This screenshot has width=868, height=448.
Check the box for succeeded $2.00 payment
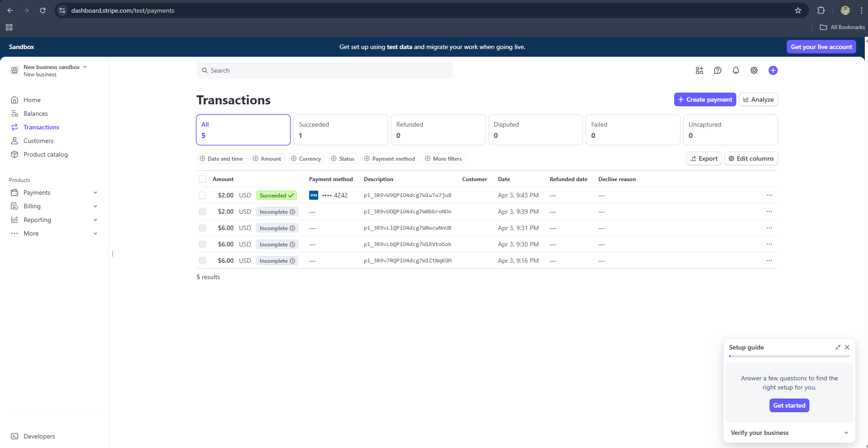coord(202,195)
